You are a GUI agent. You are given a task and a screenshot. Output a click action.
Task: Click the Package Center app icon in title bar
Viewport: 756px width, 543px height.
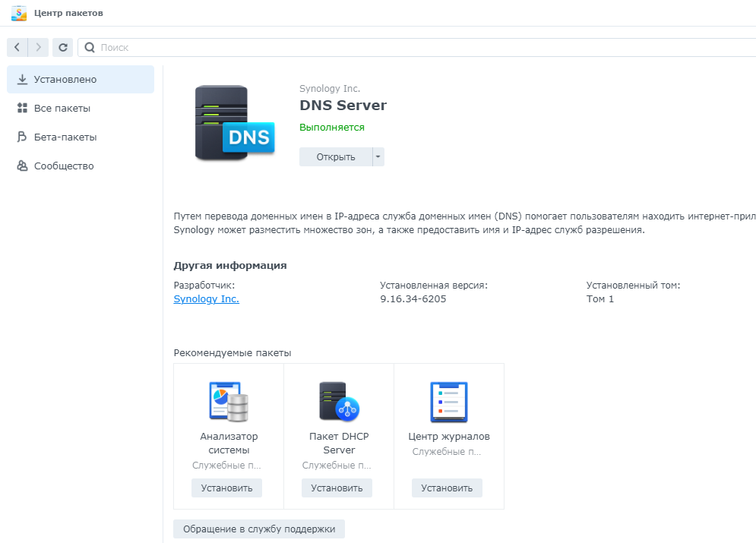[19, 13]
